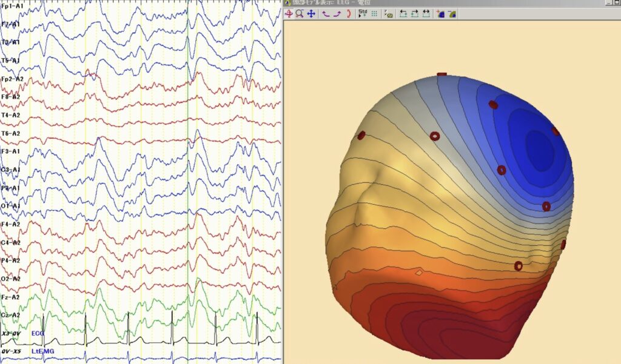621x364 pixels.
Task: Select the O2-A2 channel label
Action: 11,279
